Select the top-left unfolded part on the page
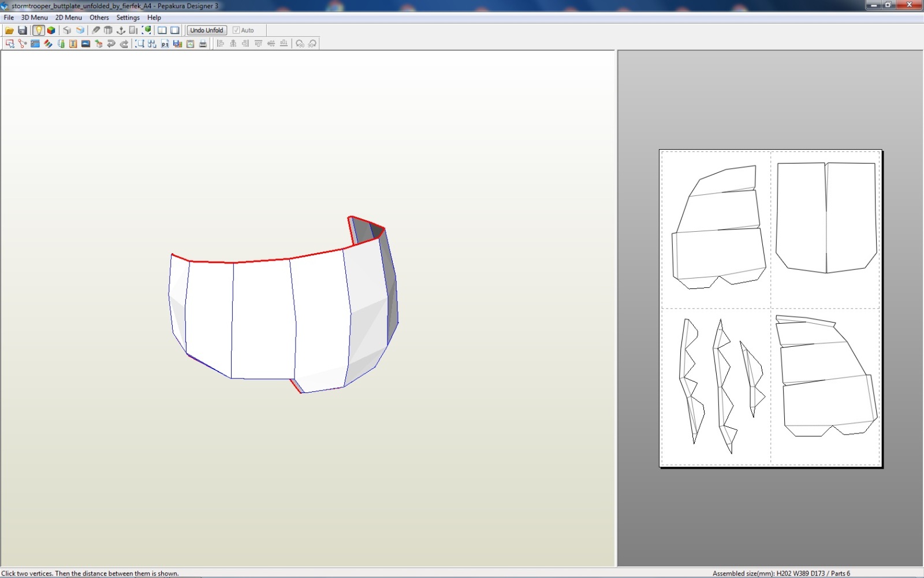This screenshot has height=578, width=924. point(719,228)
